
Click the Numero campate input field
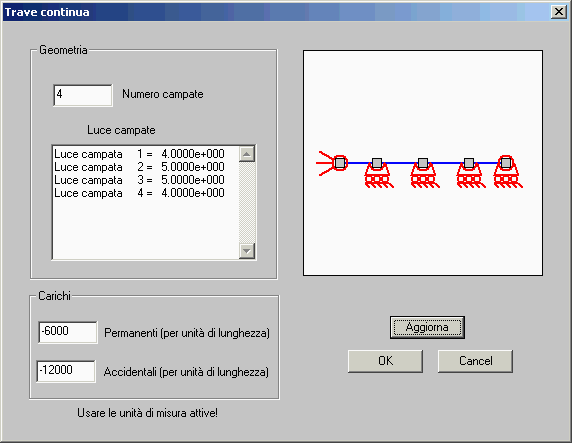coord(83,95)
